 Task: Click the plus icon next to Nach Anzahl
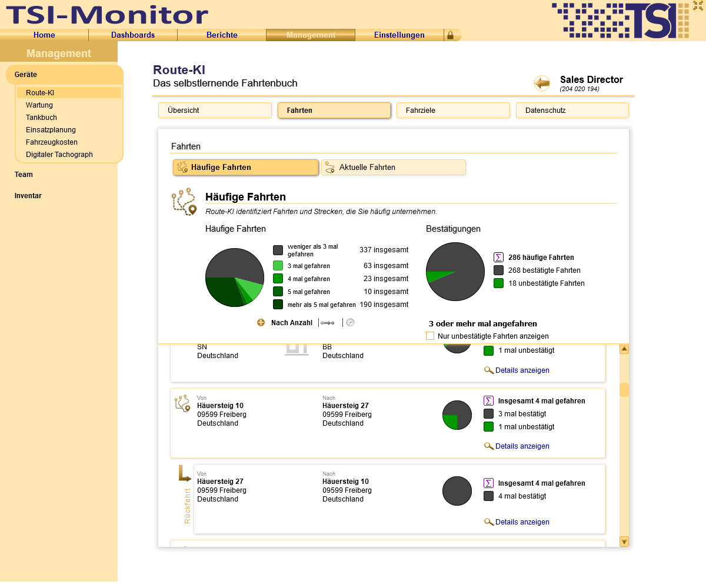261,322
